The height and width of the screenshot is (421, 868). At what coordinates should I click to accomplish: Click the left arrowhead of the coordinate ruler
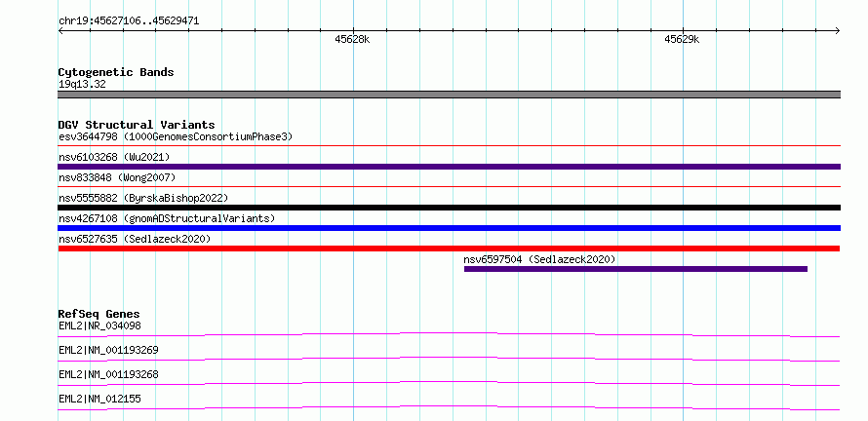pyautogui.click(x=60, y=30)
